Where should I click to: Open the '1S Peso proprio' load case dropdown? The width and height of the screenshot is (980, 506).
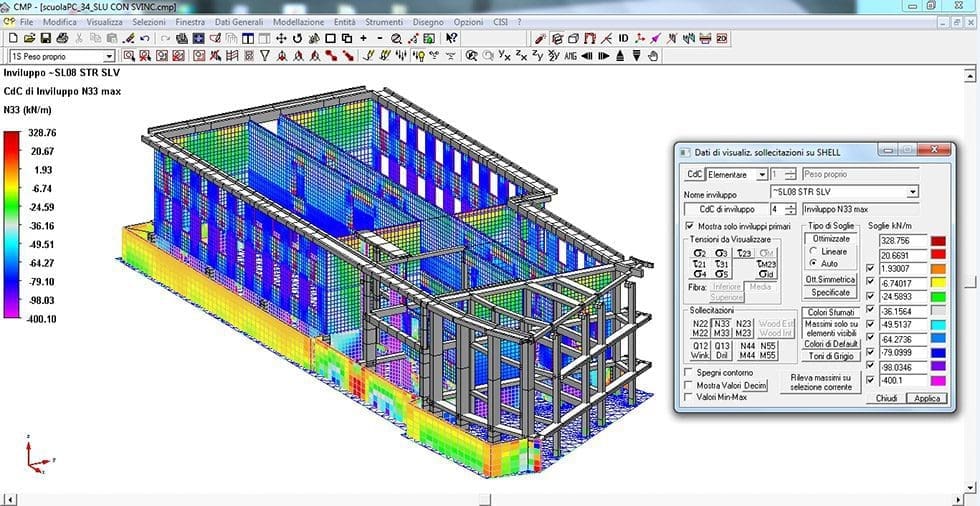tap(109, 56)
